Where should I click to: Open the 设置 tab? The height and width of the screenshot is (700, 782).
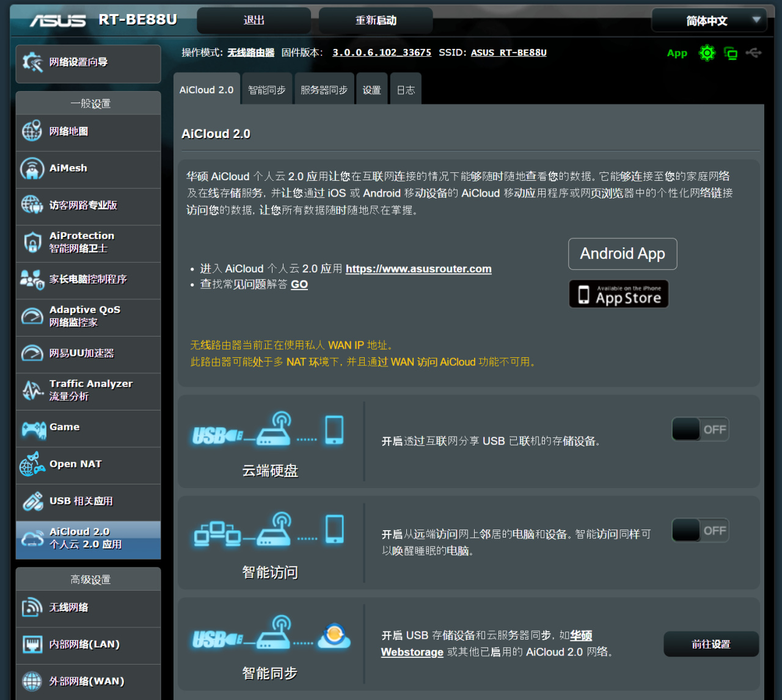[x=372, y=89]
